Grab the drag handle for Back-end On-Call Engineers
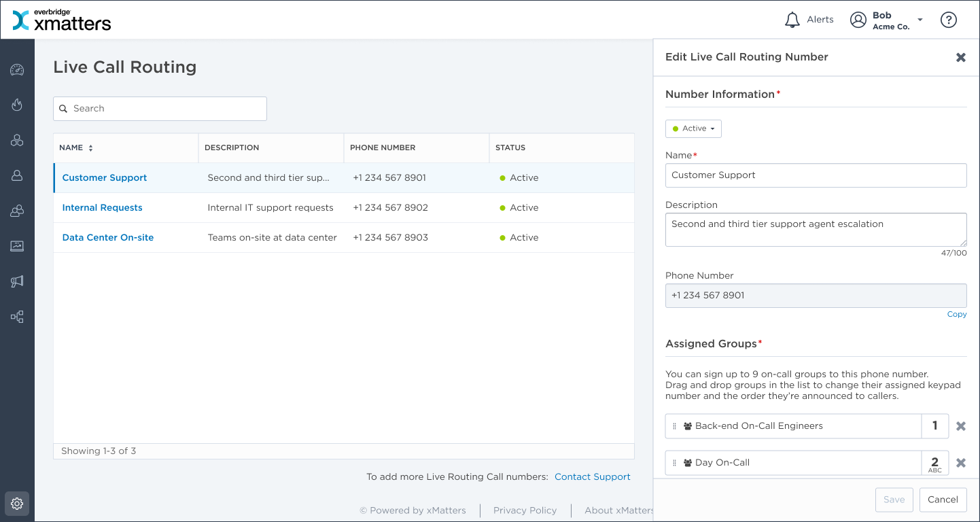 pos(674,426)
